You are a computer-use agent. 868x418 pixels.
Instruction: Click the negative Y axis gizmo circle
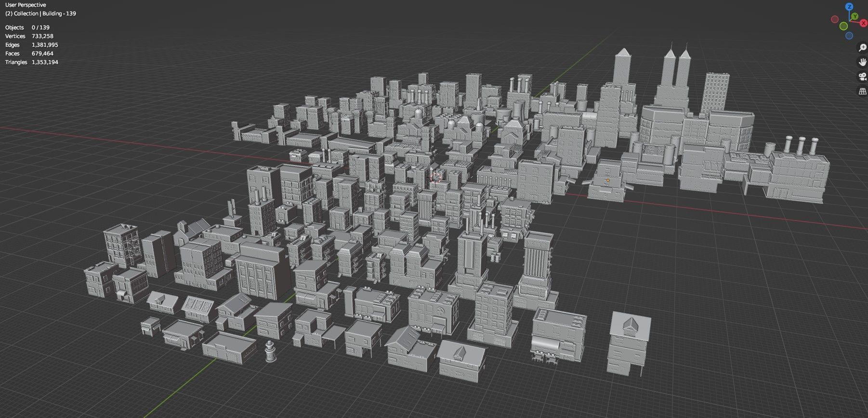[x=843, y=26]
